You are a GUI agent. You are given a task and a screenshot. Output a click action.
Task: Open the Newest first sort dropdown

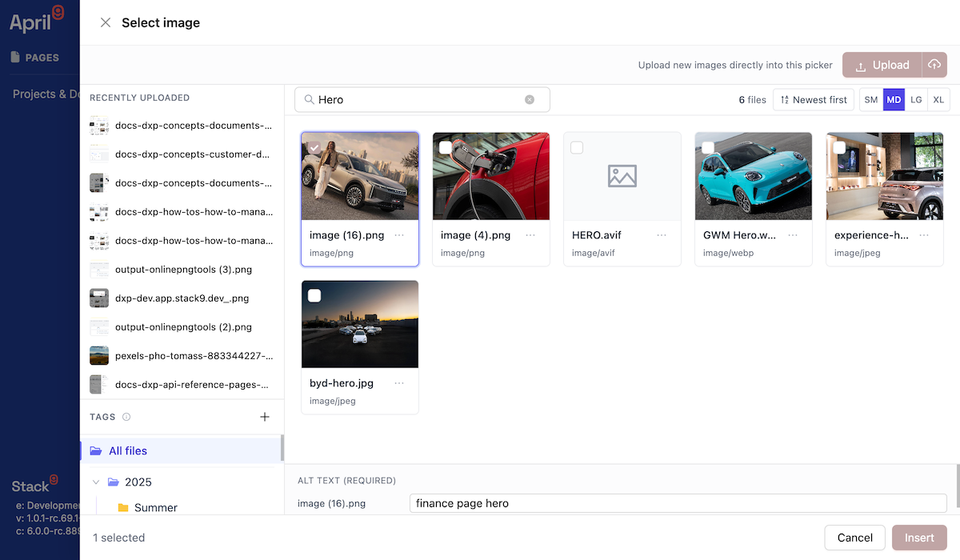814,100
